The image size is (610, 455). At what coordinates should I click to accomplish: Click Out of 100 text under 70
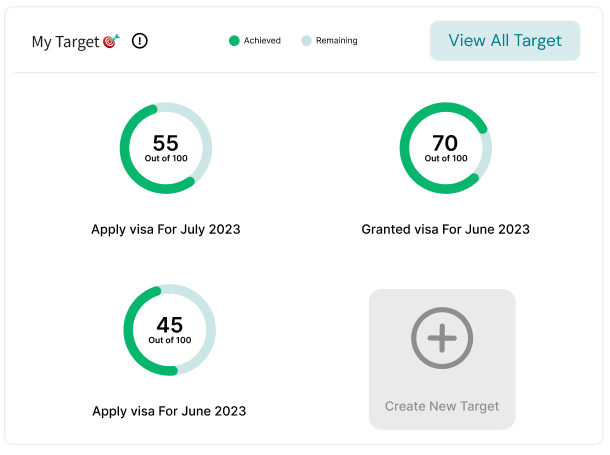click(x=445, y=158)
